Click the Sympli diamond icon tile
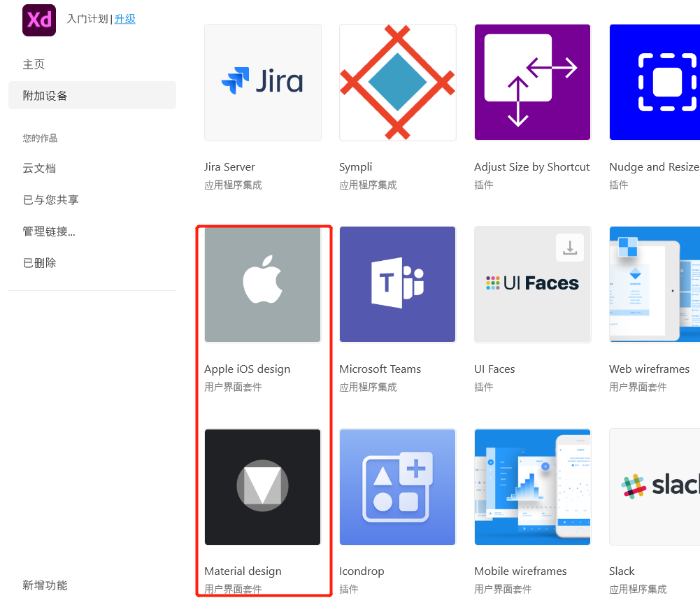The image size is (700, 598). coord(397,82)
